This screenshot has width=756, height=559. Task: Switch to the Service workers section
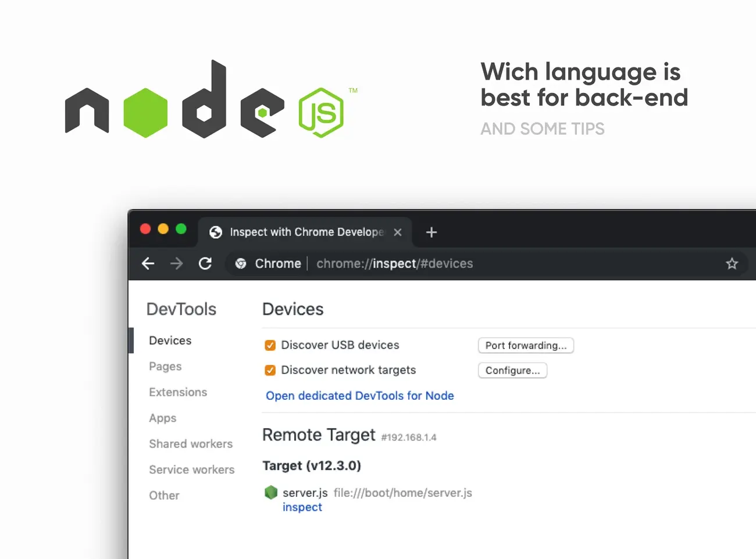(192, 470)
